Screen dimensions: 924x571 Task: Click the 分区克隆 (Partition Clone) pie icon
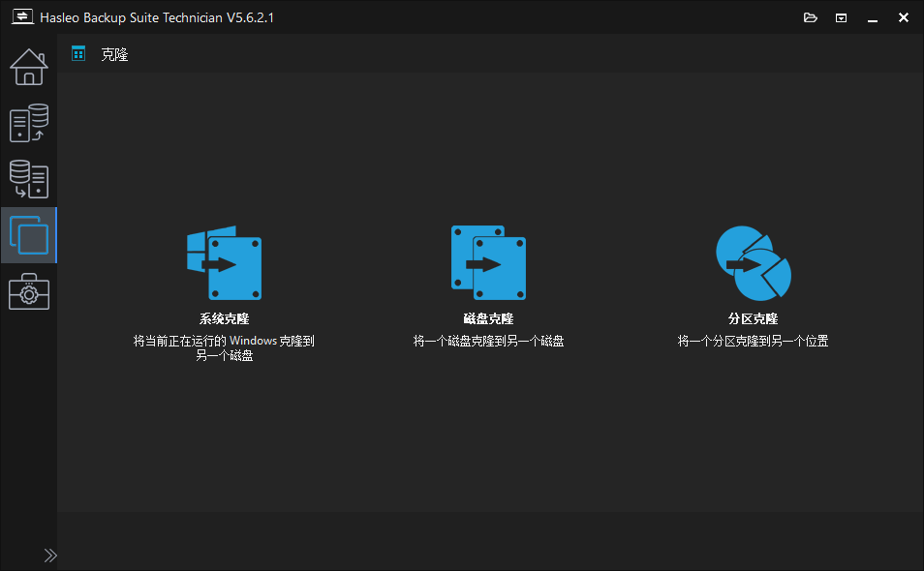pos(753,261)
